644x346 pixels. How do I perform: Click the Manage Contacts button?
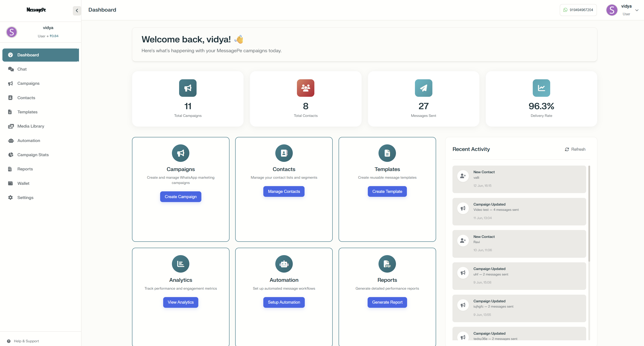click(284, 192)
